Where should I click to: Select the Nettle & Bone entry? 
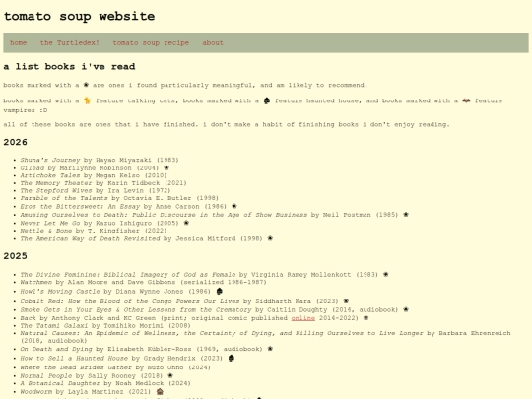pos(94,231)
